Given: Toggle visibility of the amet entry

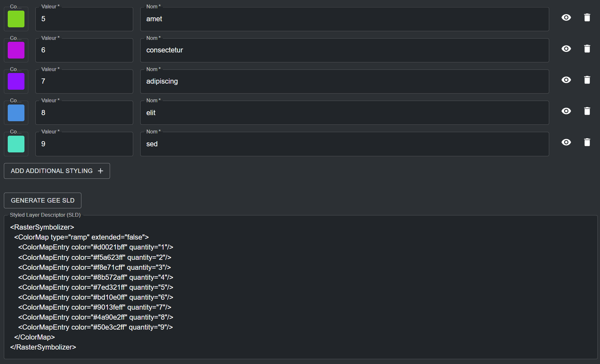Looking at the screenshot, I should tap(566, 18).
